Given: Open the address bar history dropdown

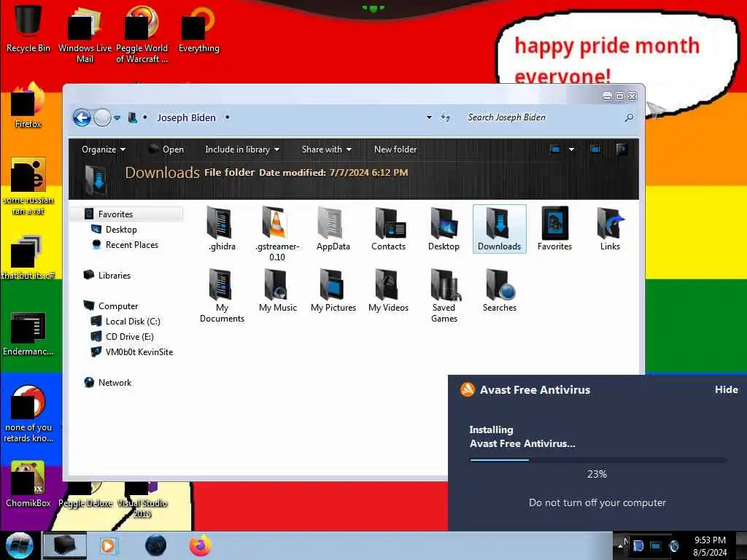Looking at the screenshot, I should (429, 117).
